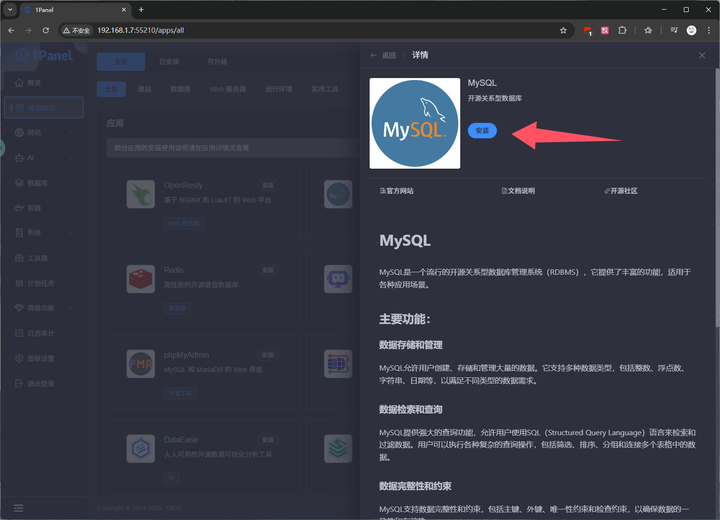Click the detail drawer's vertical scrollbar
This screenshot has width=720, height=520.
[717, 198]
